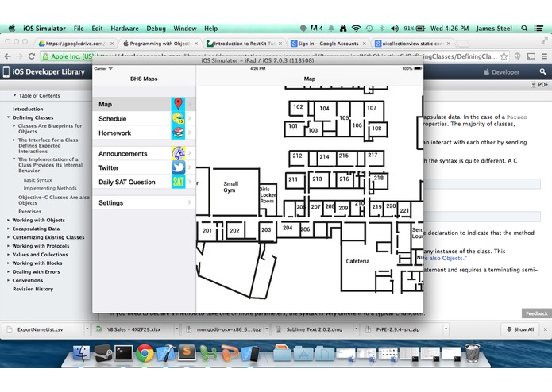Open Xcode from the Dock
Viewport: 552px width, 392px height.
[x=166, y=353]
